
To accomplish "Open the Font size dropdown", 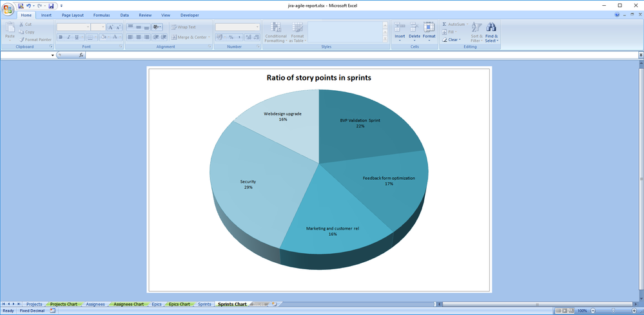I will pyautogui.click(x=104, y=27).
